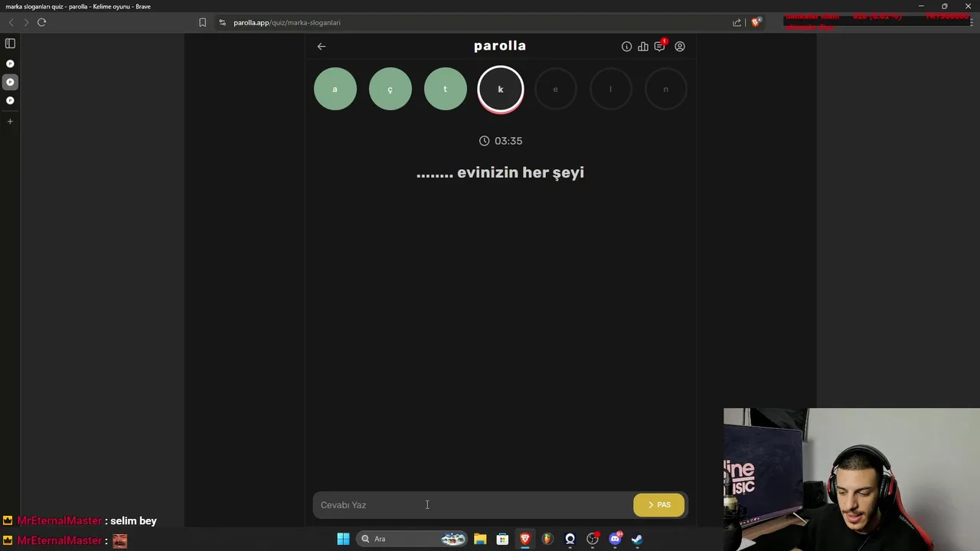Open Steam from taskbar
980x551 pixels.
[x=637, y=539]
